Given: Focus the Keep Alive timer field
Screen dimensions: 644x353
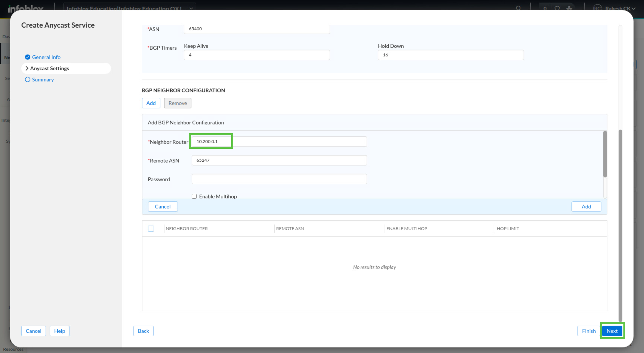Looking at the screenshot, I should 257,55.
